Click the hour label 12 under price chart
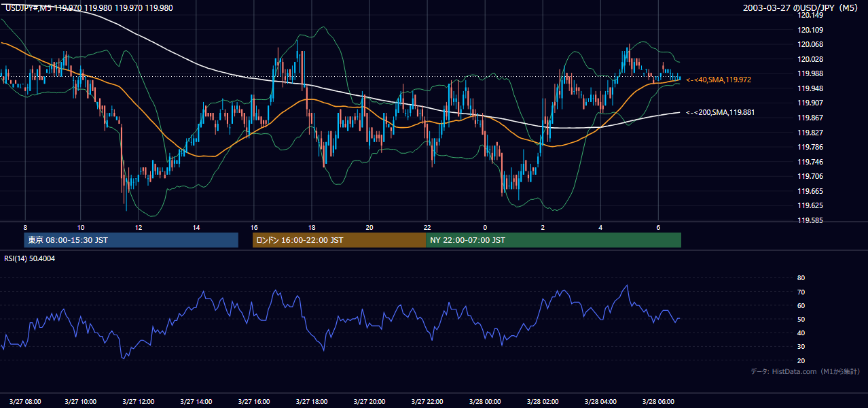 pos(139,226)
